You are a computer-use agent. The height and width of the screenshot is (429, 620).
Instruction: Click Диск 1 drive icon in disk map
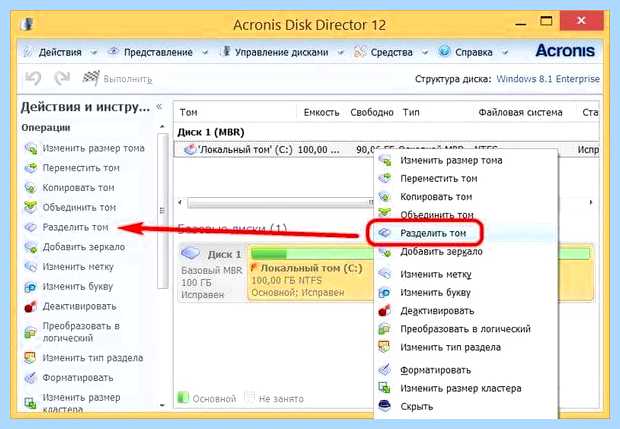pos(191,253)
